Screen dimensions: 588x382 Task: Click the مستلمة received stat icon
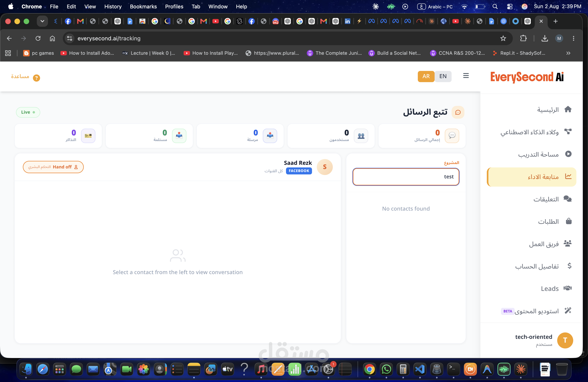point(179,135)
